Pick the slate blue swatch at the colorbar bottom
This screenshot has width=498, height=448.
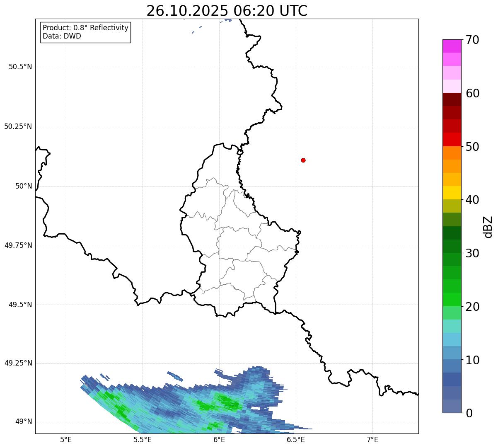tap(452, 406)
